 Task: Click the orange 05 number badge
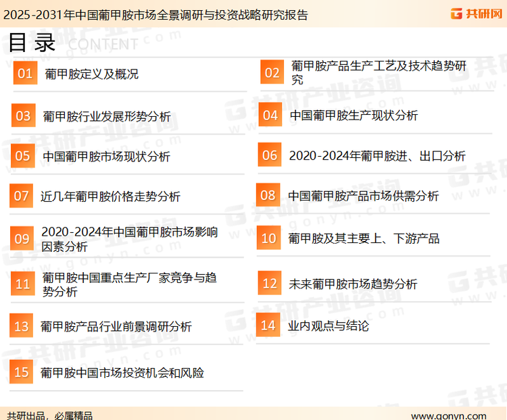point(22,156)
